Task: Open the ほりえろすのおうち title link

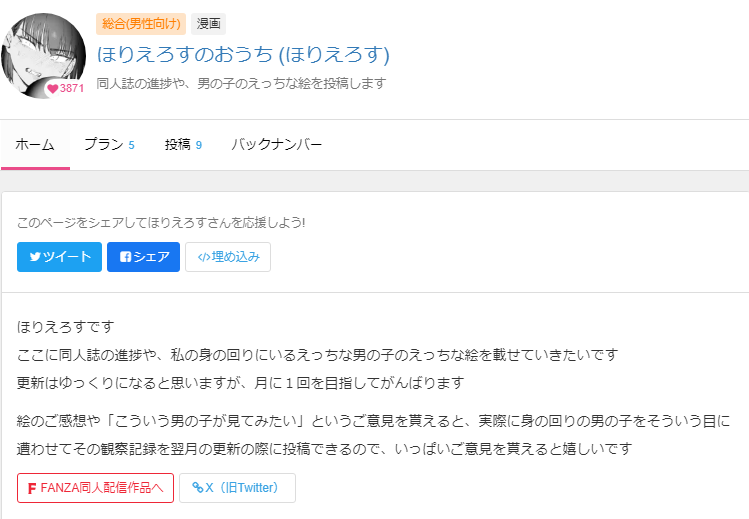Action: (243, 54)
